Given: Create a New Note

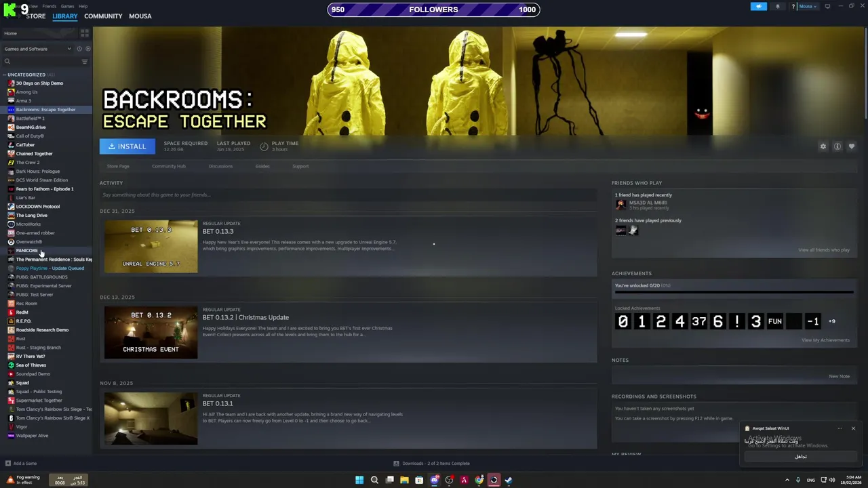Looking at the screenshot, I should pyautogui.click(x=839, y=376).
